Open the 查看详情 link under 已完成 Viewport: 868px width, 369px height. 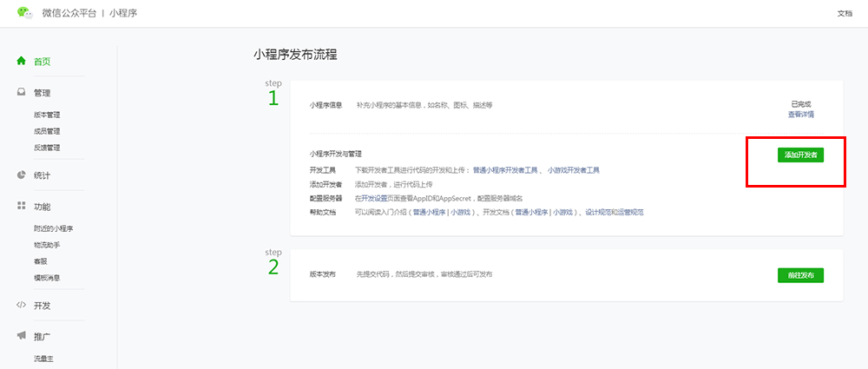(x=800, y=114)
